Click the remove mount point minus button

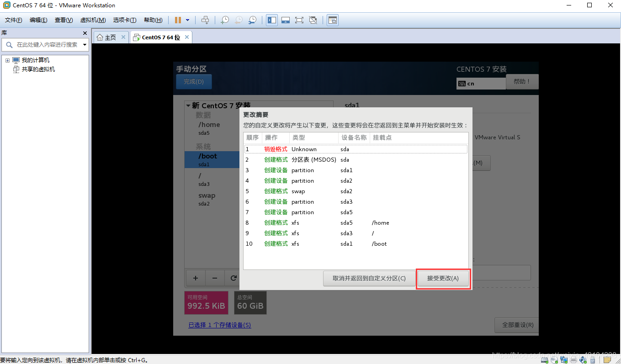click(215, 278)
